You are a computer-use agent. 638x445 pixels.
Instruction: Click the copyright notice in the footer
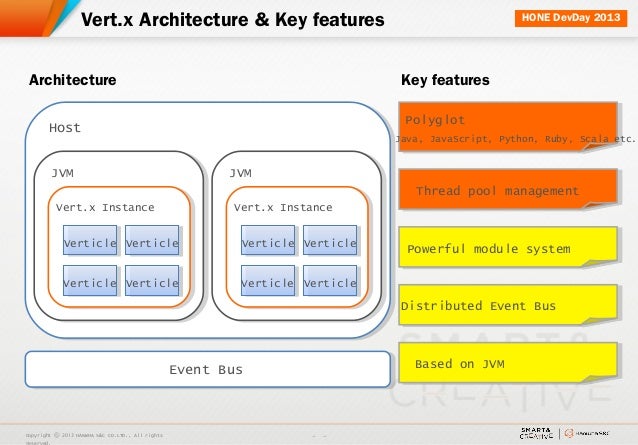click(x=94, y=438)
